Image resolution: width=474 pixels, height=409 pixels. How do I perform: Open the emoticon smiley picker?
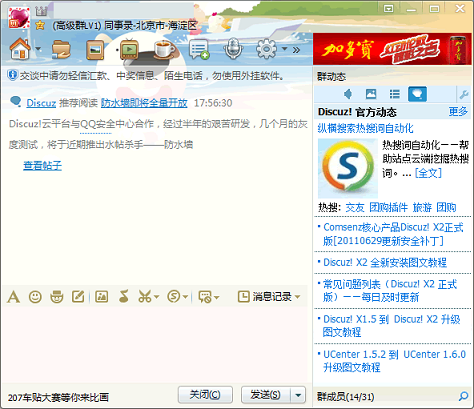(x=35, y=296)
